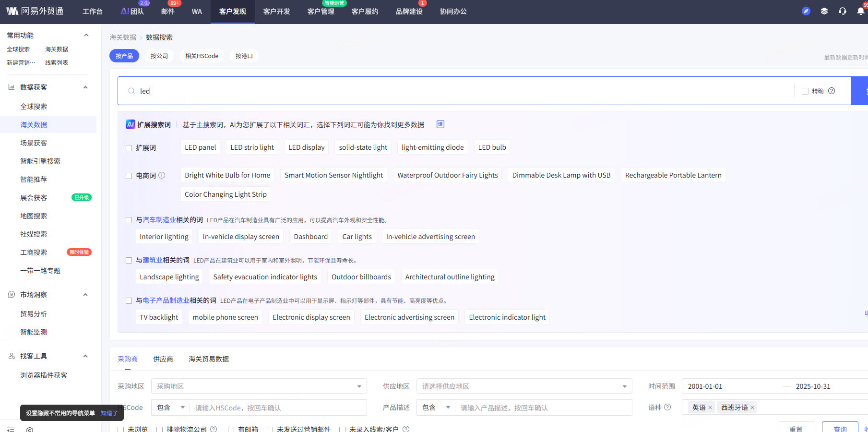The image size is (868, 432).
Task: Click the LED strip light suggestion
Action: point(252,147)
